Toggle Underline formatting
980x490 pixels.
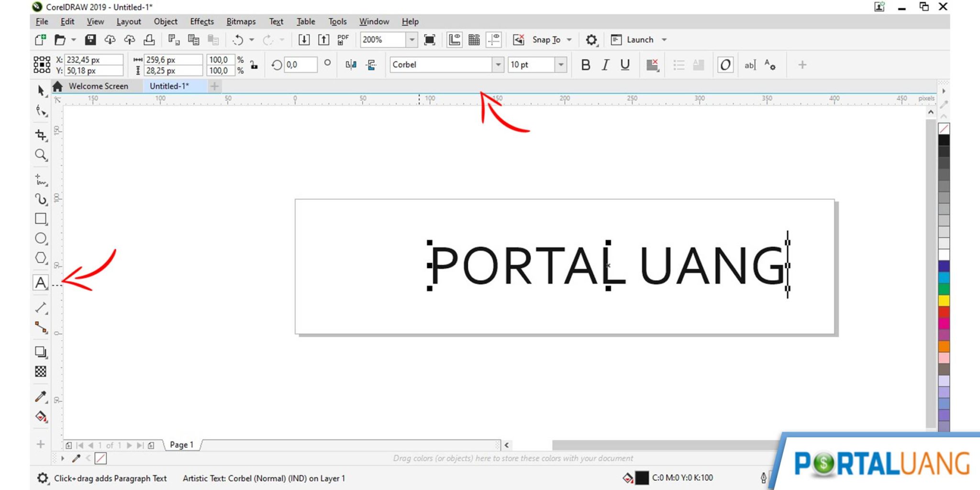tap(625, 65)
